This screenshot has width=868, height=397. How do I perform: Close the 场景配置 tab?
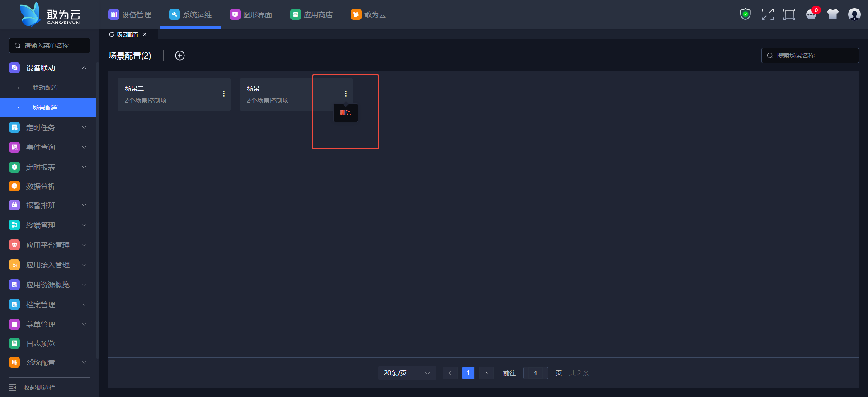(x=145, y=34)
